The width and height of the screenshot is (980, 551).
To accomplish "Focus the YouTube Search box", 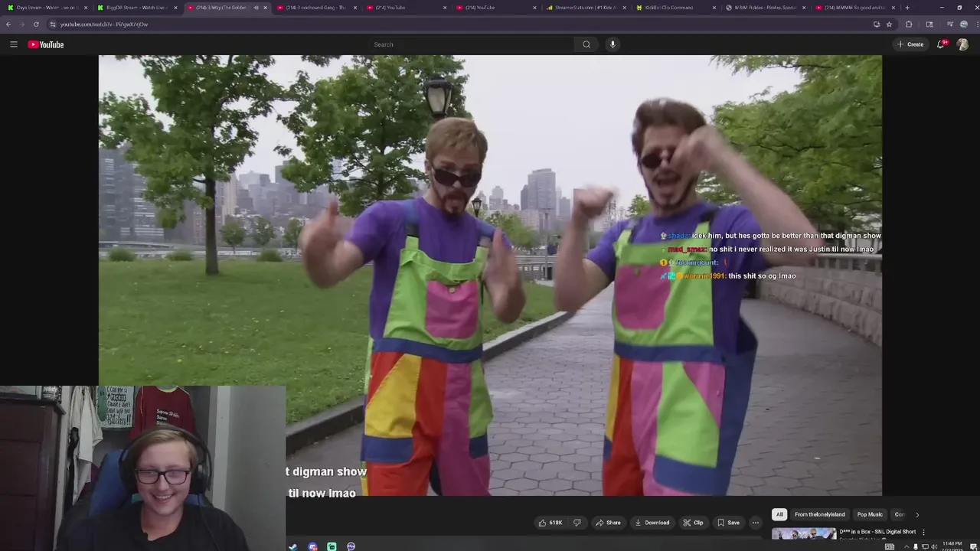I will click(x=472, y=44).
